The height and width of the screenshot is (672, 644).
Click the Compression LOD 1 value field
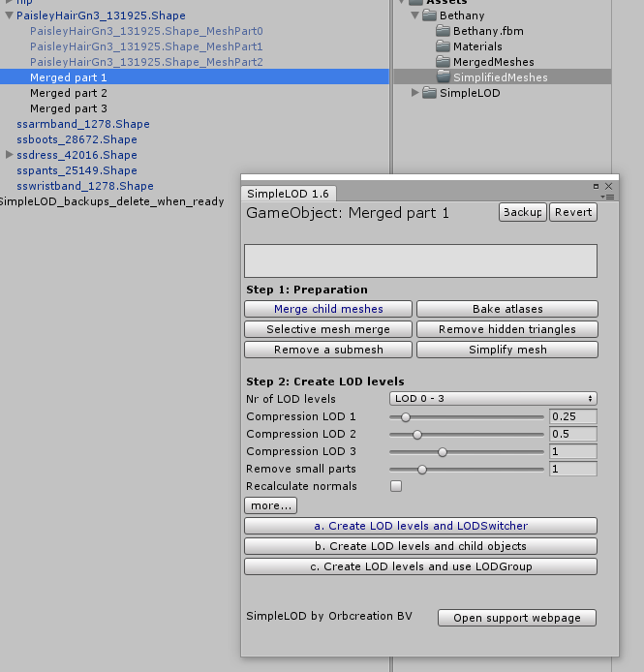tap(573, 416)
